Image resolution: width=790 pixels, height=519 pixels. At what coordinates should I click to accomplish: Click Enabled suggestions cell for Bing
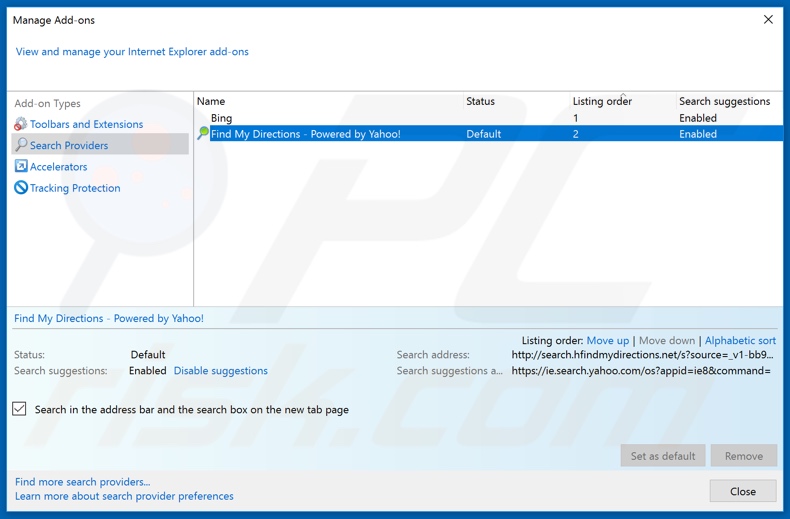coord(698,118)
